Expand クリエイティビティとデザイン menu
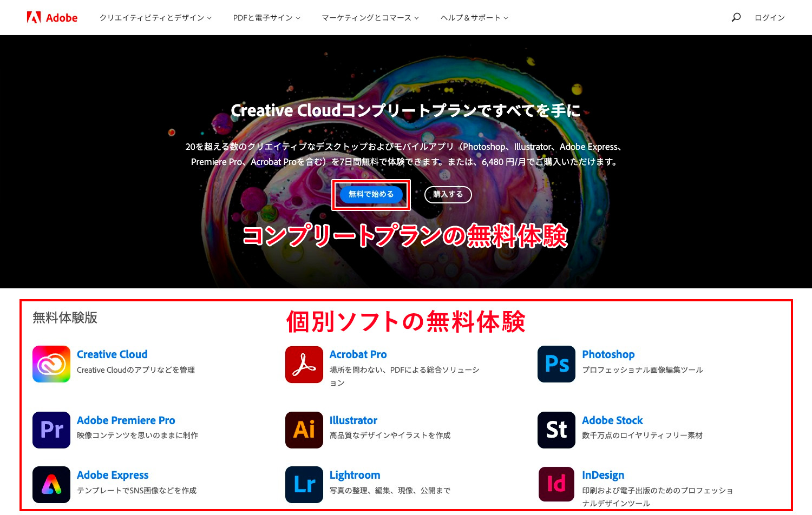This screenshot has width=812, height=515. (x=155, y=18)
